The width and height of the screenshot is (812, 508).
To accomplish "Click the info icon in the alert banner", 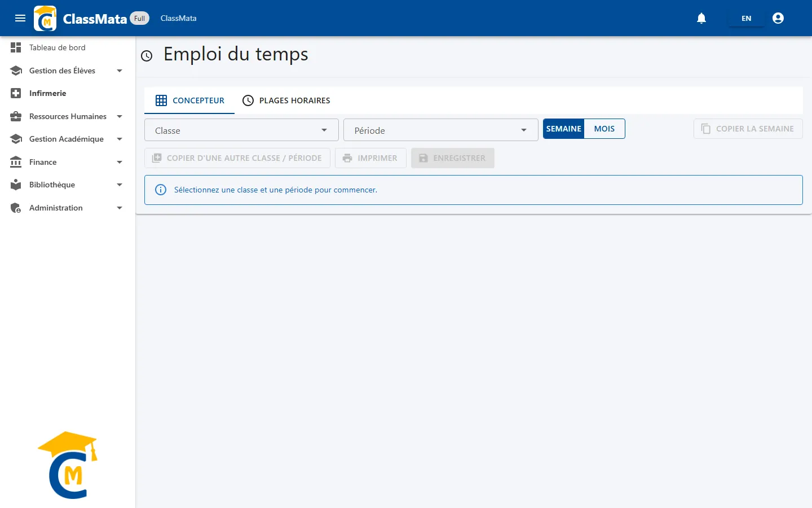I will pos(161,190).
